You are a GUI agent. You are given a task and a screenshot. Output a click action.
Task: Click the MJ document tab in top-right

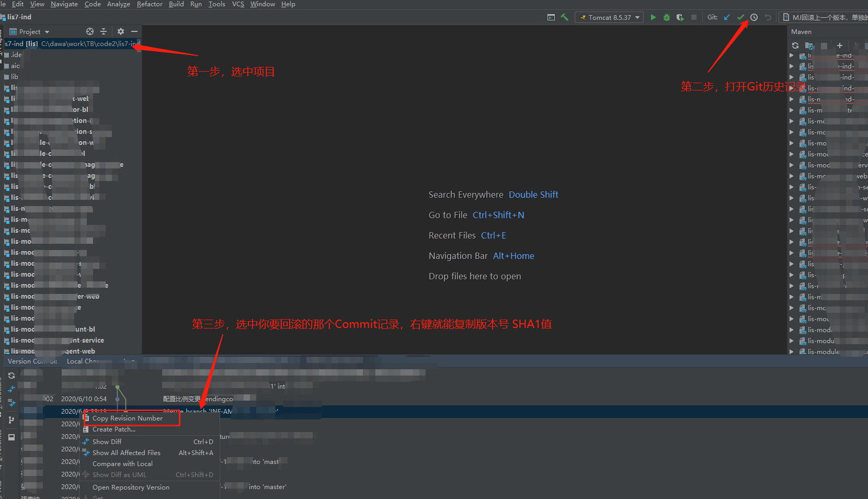(825, 17)
